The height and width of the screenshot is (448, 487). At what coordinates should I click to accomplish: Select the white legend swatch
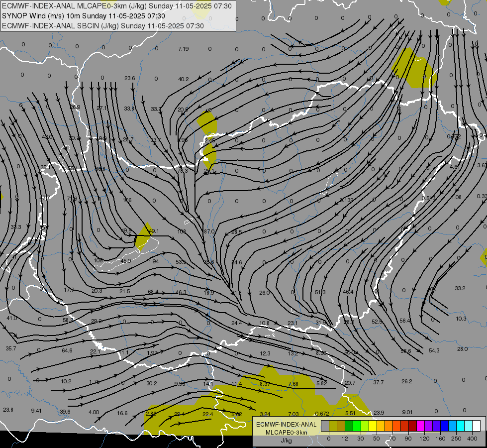point(476,426)
